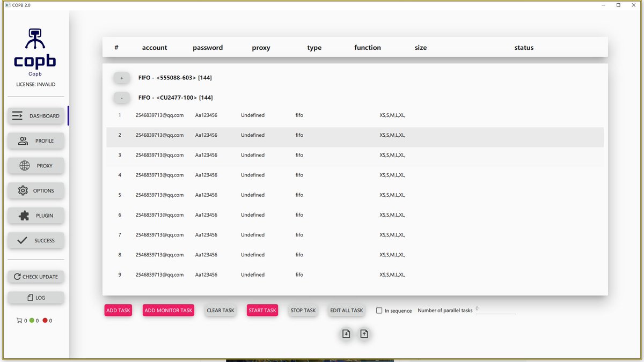Click the export task file icon
644x362 pixels.
click(364, 334)
